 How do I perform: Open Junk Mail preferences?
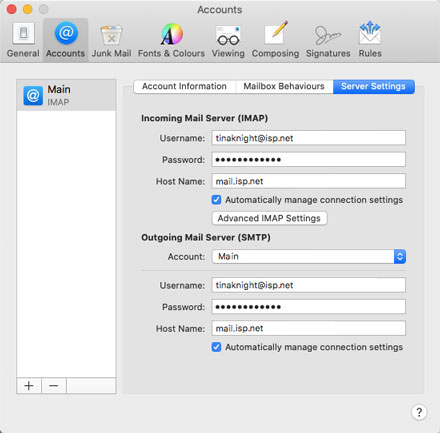tap(111, 40)
